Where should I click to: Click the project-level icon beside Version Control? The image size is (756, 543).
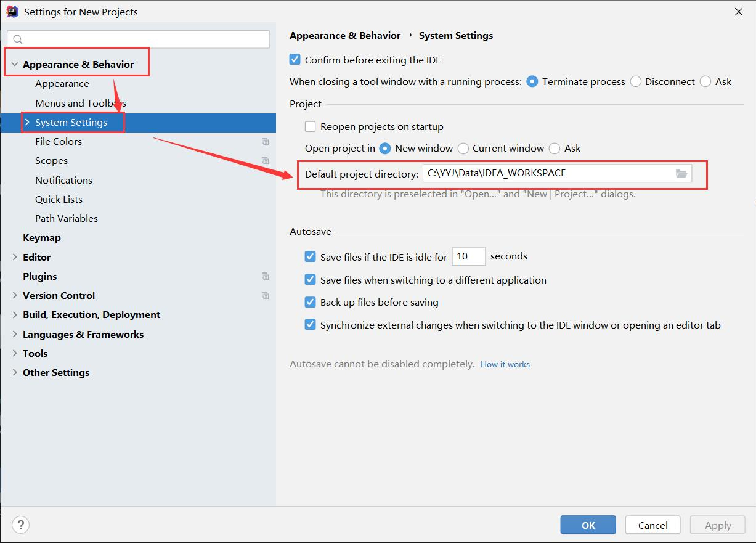pos(265,295)
